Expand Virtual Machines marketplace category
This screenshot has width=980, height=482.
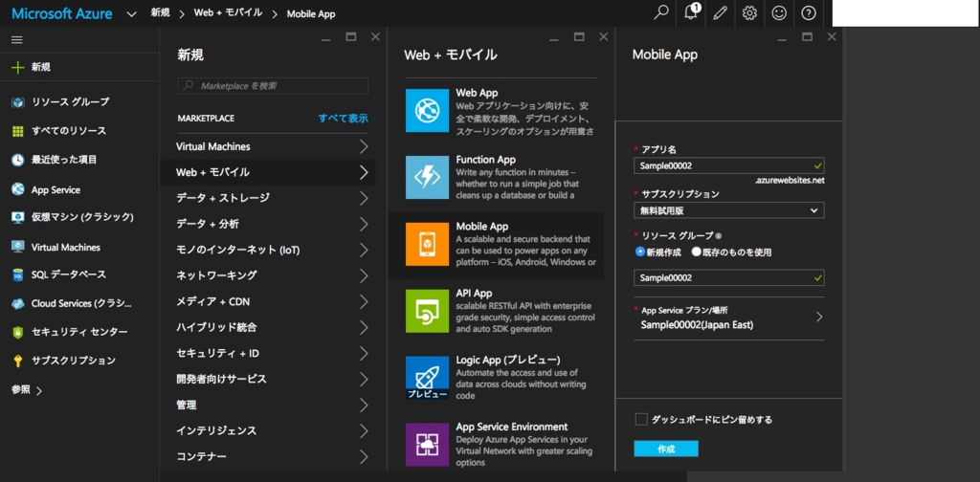click(x=364, y=146)
